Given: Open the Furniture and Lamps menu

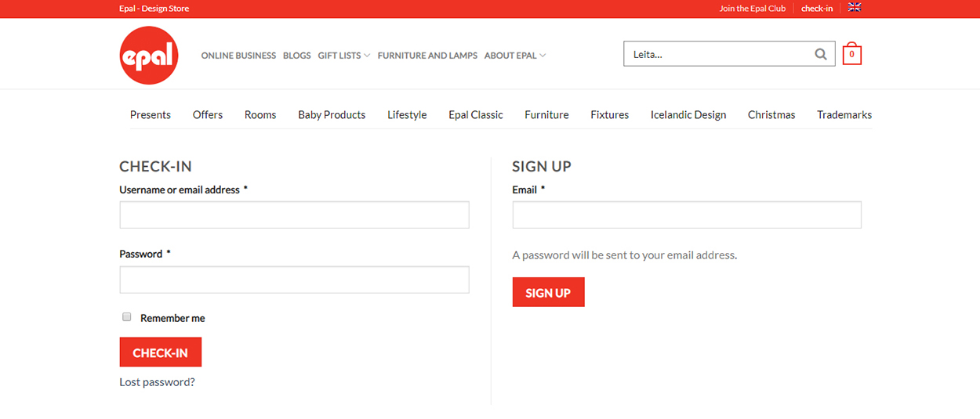Looking at the screenshot, I should coord(427,56).
